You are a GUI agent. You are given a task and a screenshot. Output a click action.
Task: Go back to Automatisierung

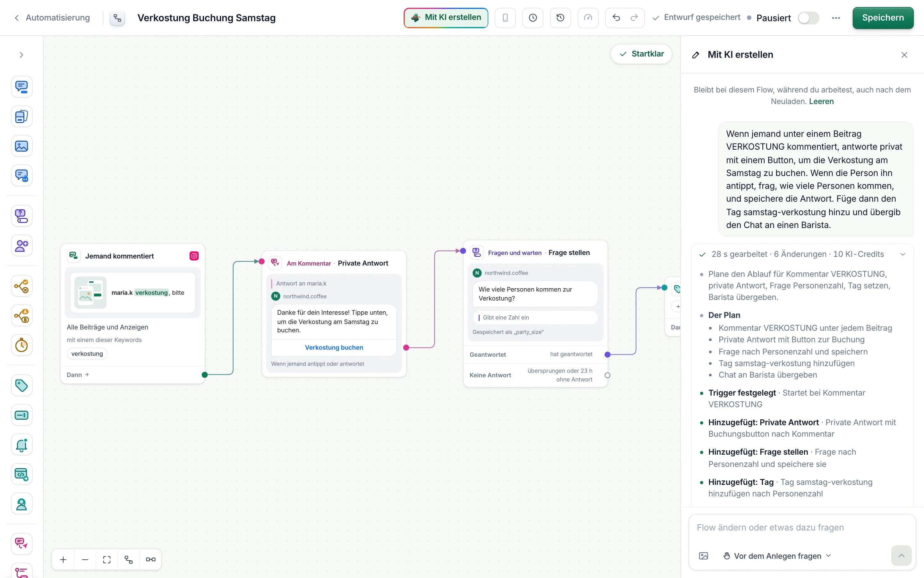[52, 18]
